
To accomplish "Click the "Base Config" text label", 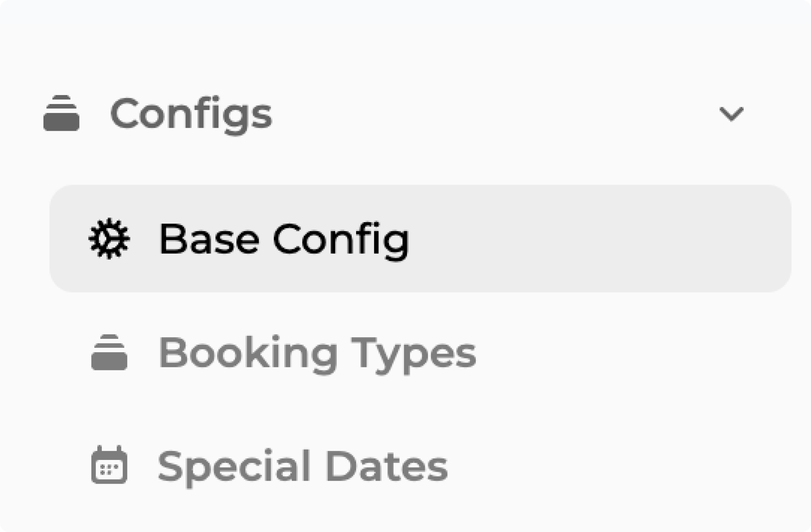I will [x=284, y=239].
